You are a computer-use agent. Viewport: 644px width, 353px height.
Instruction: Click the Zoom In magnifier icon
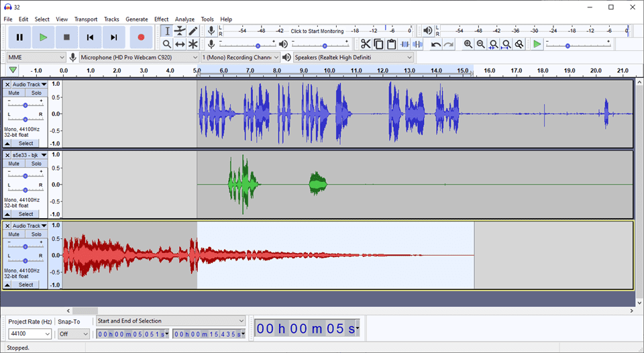[x=468, y=44]
